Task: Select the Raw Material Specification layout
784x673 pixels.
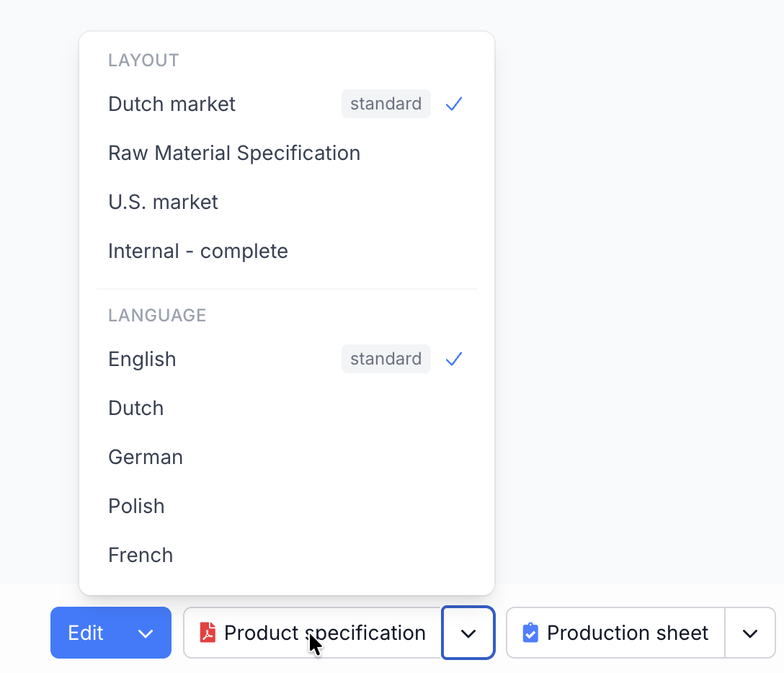Action: point(234,153)
